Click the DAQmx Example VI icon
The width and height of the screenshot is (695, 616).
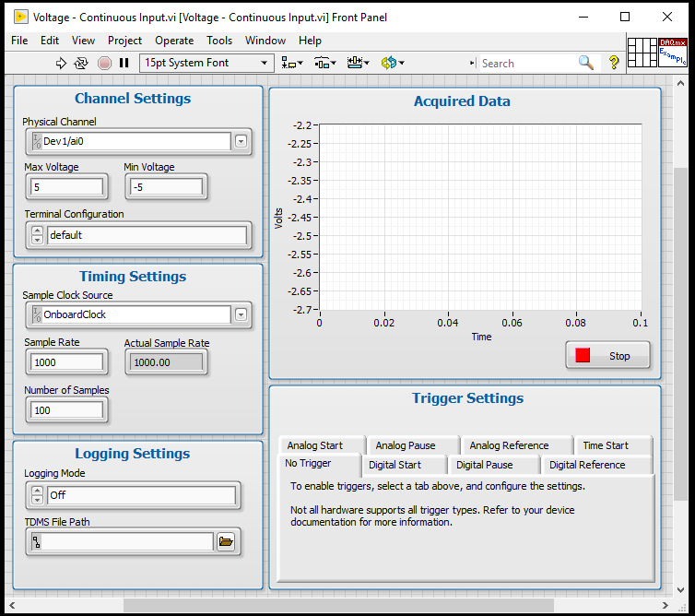pyautogui.click(x=672, y=53)
